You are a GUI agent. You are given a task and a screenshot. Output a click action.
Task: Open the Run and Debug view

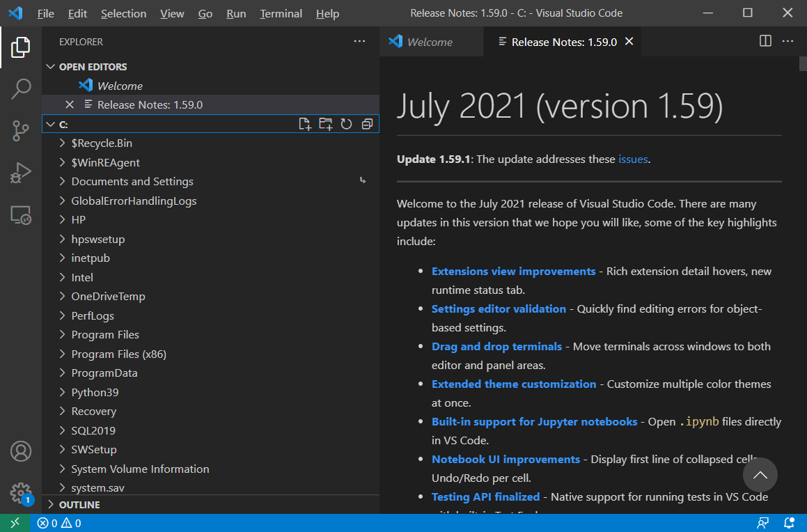[x=21, y=173]
